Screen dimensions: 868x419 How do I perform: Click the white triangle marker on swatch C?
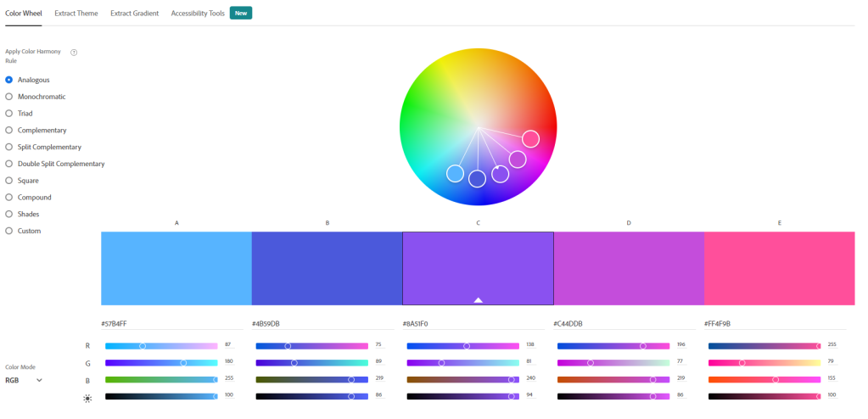(478, 299)
